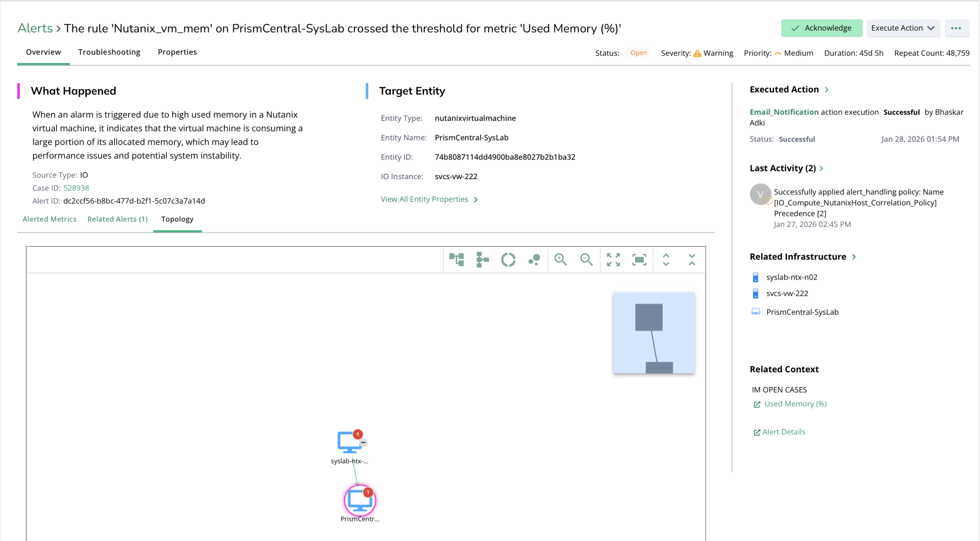This screenshot has height=541, width=980.
Task: Zoom in on the topology
Action: point(560,260)
